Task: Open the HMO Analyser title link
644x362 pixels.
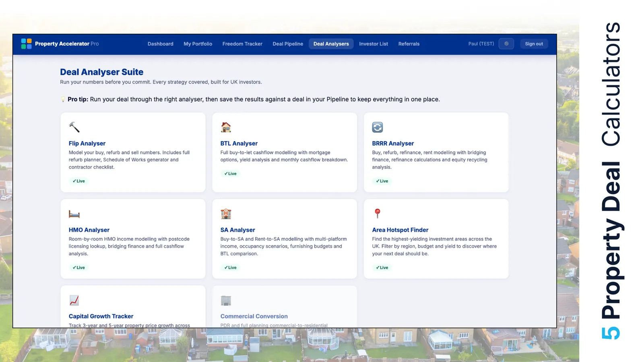Action: click(x=89, y=230)
